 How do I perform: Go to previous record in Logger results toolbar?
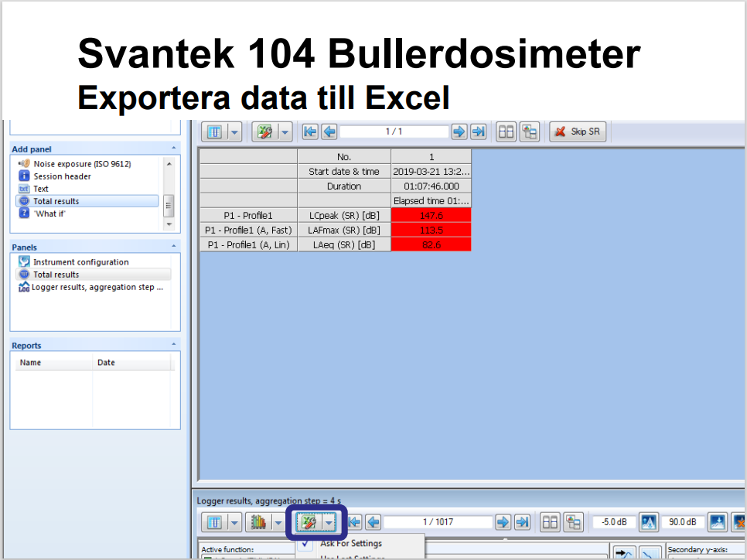click(x=373, y=523)
